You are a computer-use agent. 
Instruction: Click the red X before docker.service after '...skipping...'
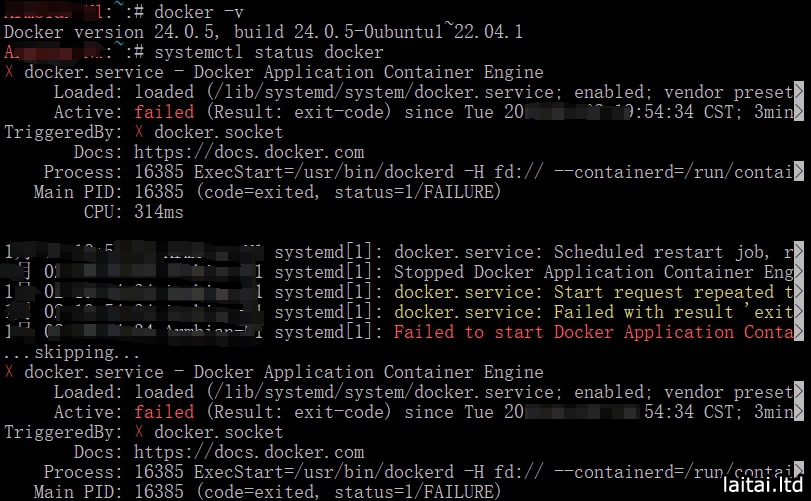pos(9,372)
